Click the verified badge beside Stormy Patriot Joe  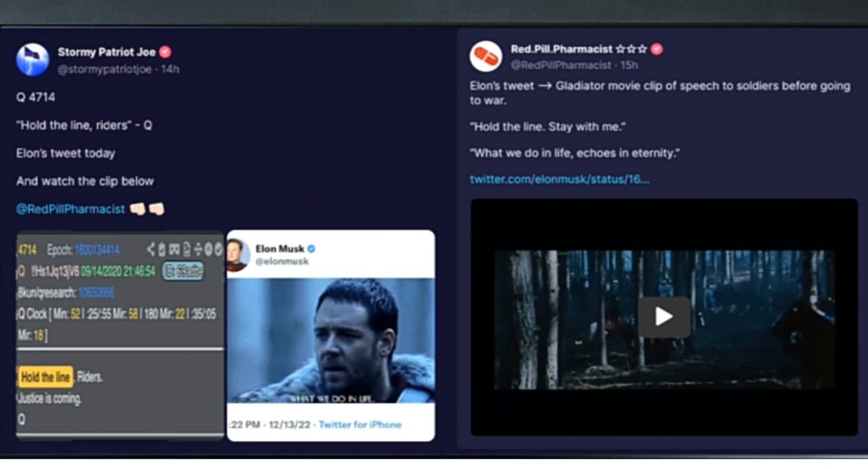(x=165, y=52)
